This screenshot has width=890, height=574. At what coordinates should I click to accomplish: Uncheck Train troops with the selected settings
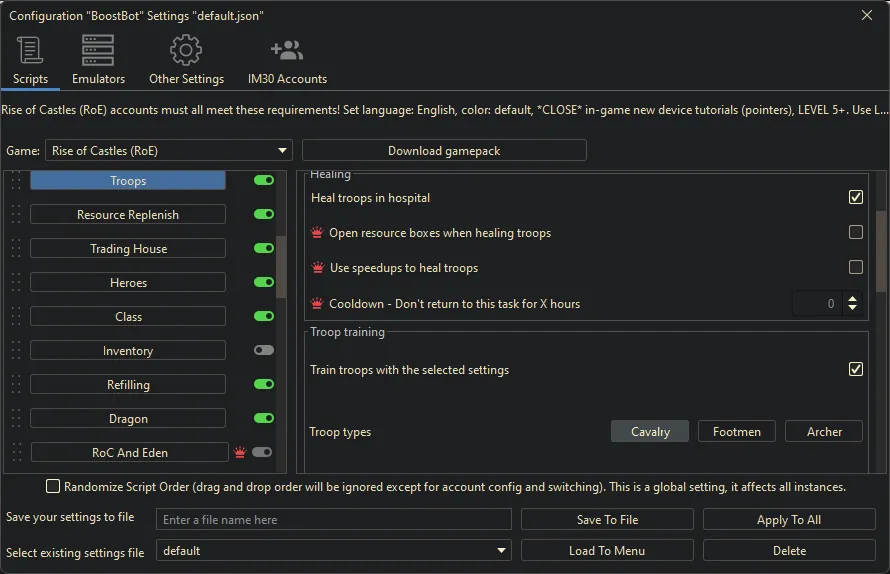pyautogui.click(x=856, y=369)
